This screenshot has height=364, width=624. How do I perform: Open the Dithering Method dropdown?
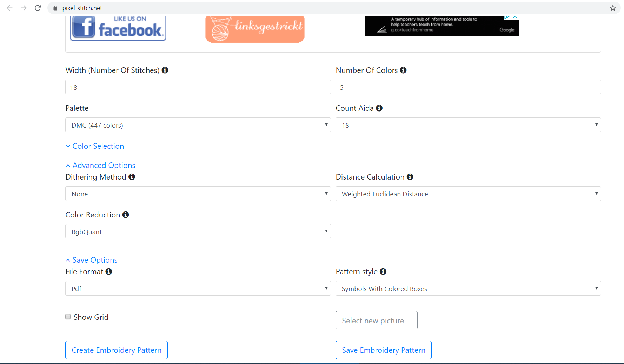click(198, 194)
